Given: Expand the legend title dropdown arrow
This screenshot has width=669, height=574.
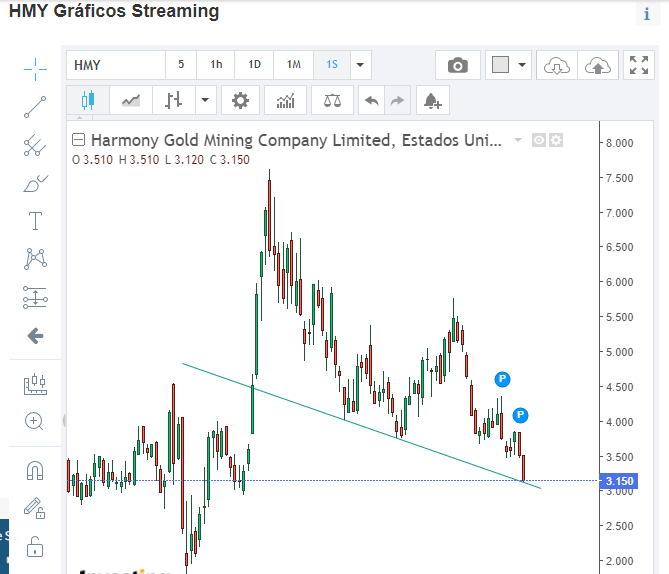Looking at the screenshot, I should point(518,140).
